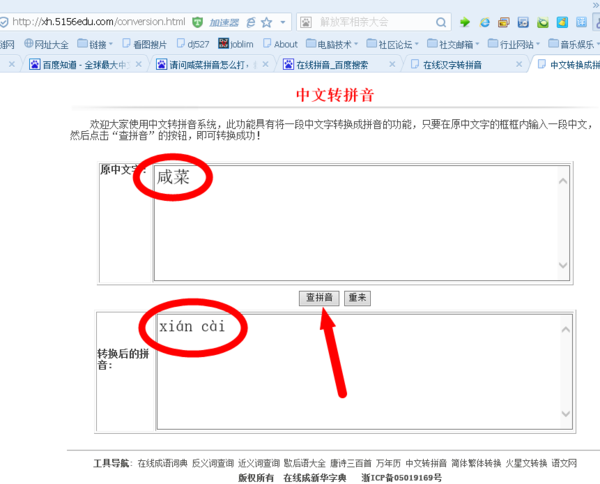Click the 查拼音 button
Image resolution: width=600 pixels, height=484 pixels.
pyautogui.click(x=319, y=298)
